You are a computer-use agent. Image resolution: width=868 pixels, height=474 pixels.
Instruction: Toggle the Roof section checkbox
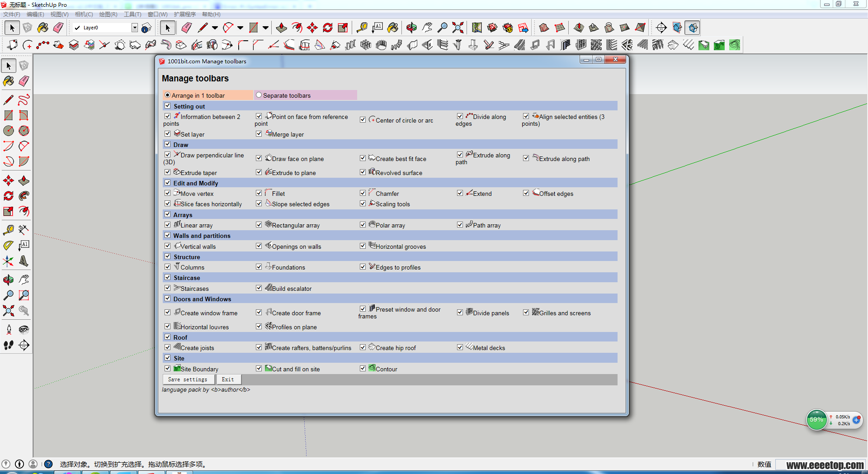168,337
